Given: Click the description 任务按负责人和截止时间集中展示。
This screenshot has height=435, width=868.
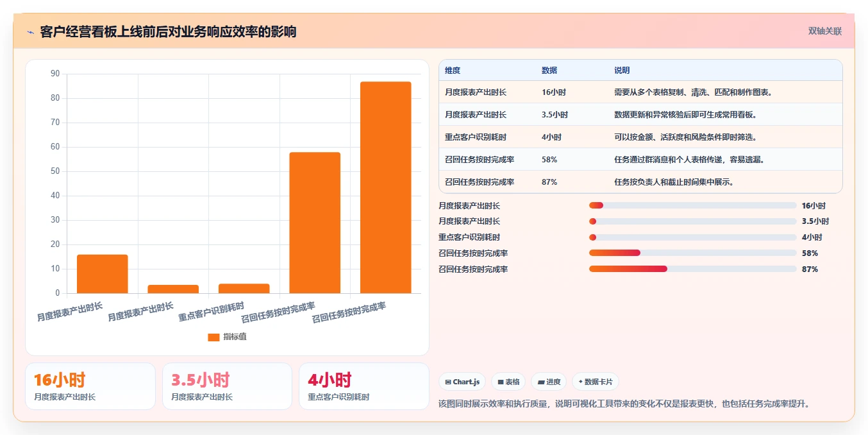Looking at the screenshot, I should [x=674, y=182].
